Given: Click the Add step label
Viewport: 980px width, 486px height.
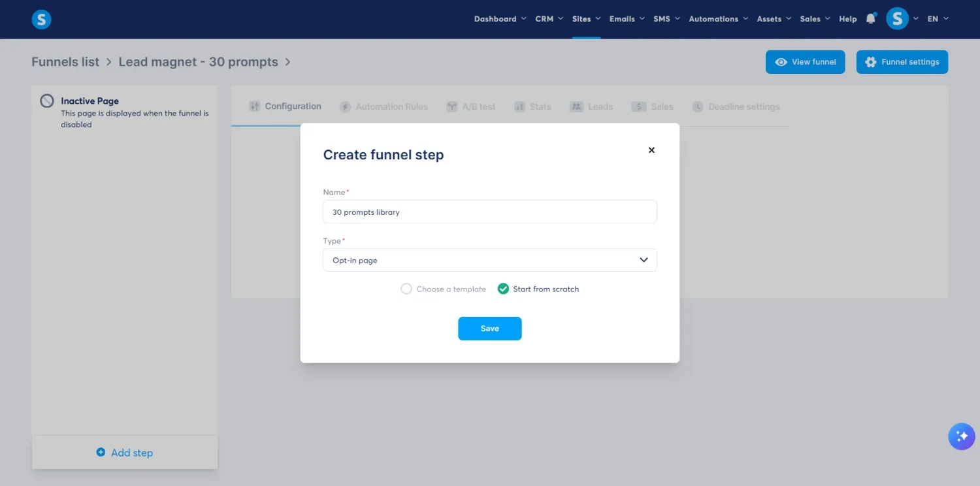Looking at the screenshot, I should pos(132,453).
